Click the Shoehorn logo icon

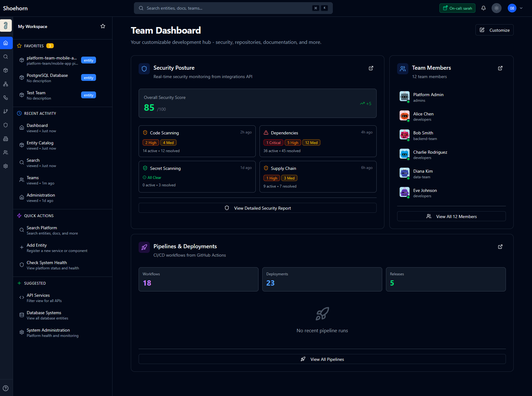(x=6, y=26)
